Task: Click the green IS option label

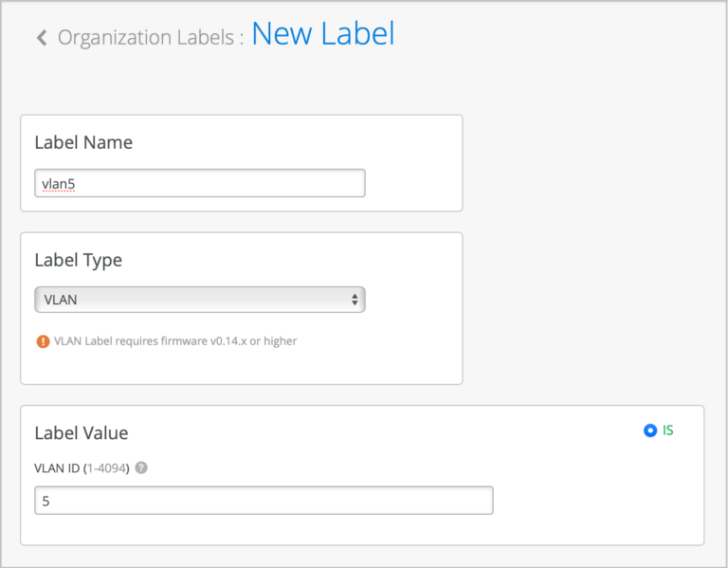Action: tap(668, 431)
